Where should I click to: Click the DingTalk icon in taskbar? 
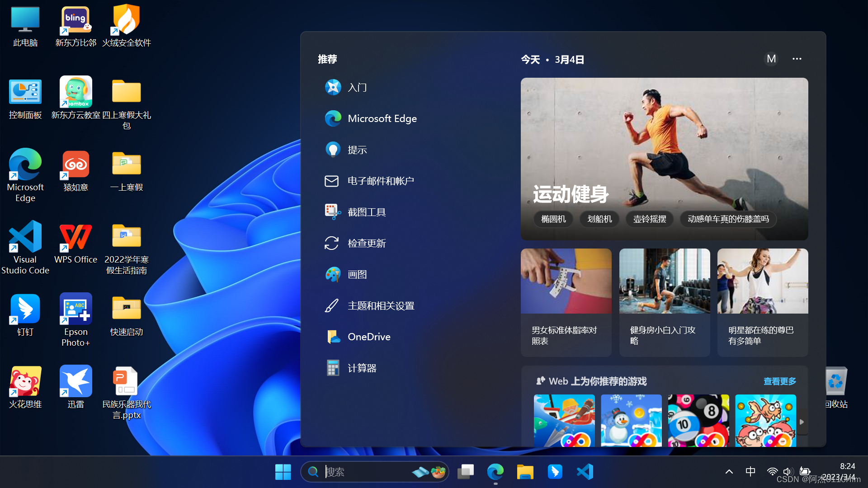555,472
